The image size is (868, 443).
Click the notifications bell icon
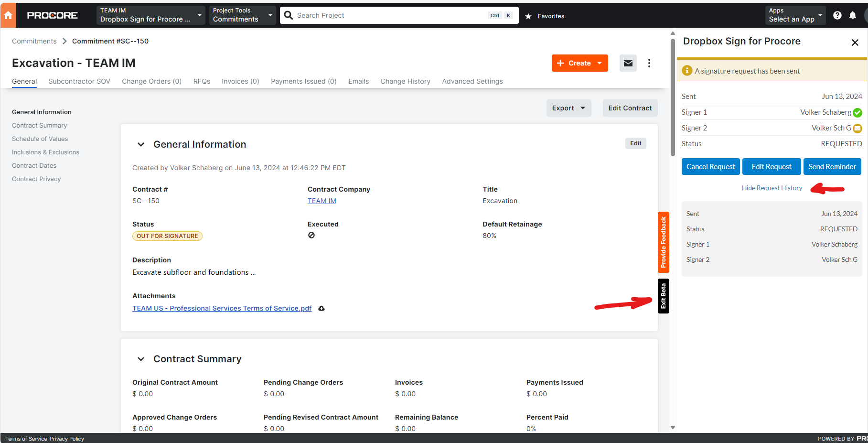pos(853,15)
